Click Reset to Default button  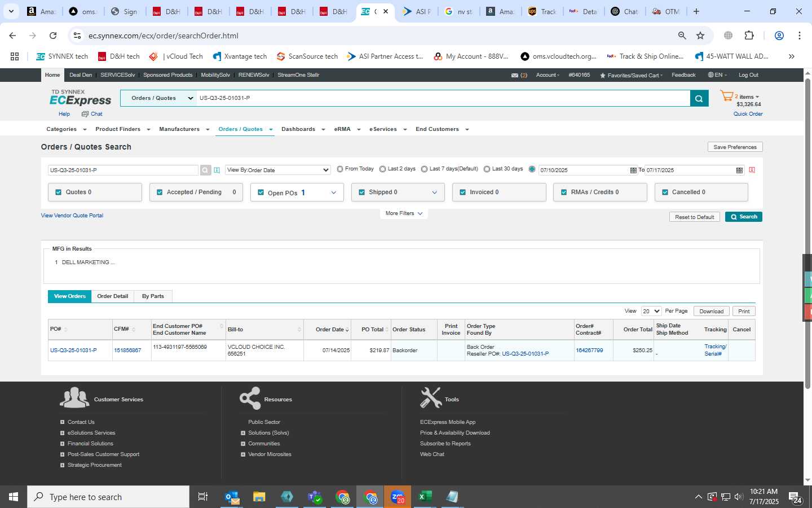694,217
